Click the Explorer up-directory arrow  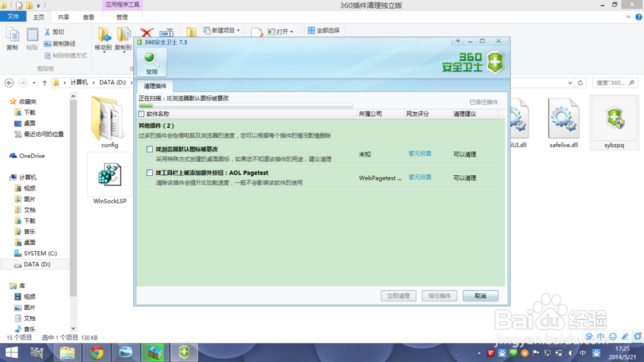pyautogui.click(x=45, y=82)
